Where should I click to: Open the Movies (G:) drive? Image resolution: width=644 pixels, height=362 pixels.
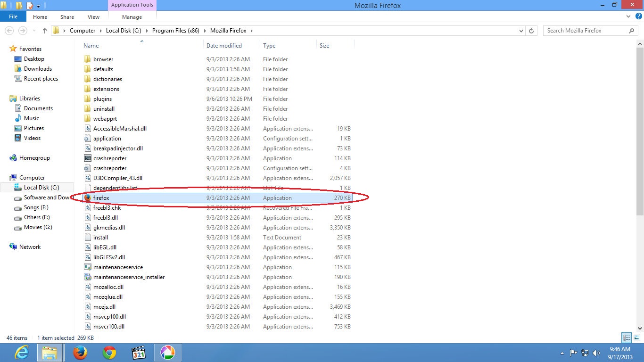pos(38,227)
